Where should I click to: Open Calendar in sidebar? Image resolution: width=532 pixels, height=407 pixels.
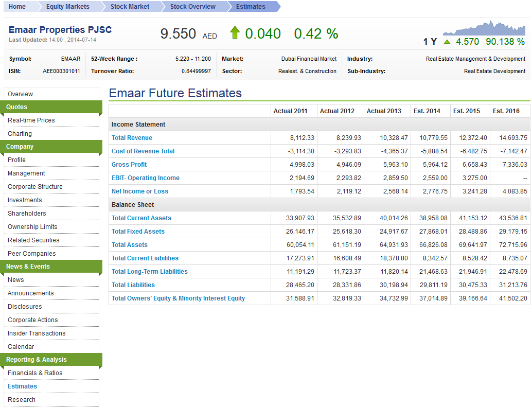point(21,347)
